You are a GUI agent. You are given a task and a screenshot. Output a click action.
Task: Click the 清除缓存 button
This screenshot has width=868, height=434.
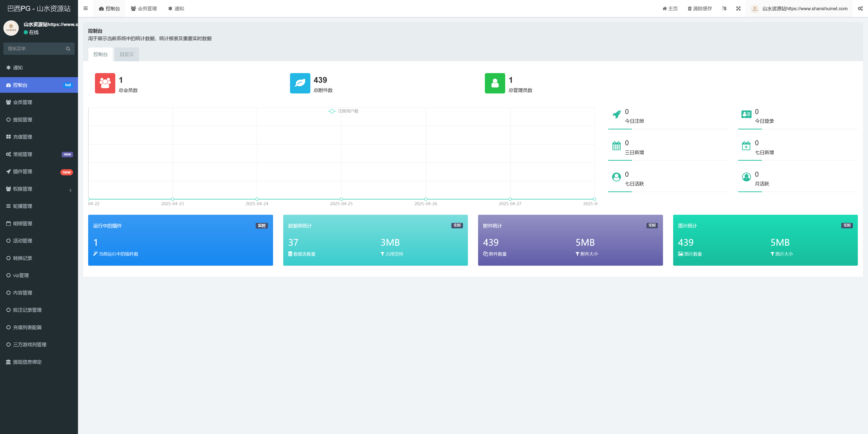[700, 8]
